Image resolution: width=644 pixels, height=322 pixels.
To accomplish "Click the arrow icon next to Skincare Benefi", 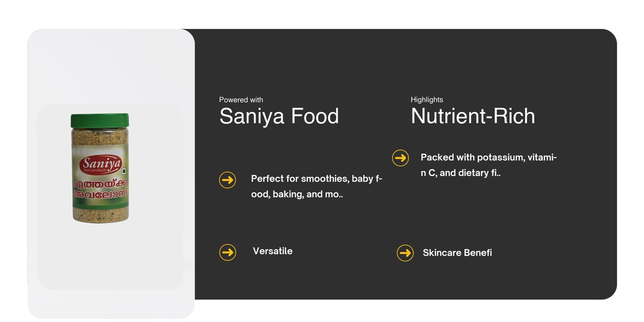I will point(405,253).
